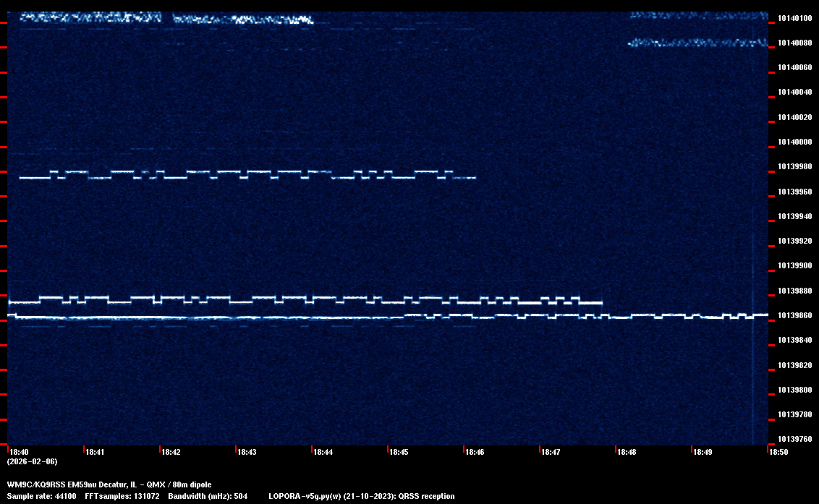
Task: Select the 18:43 time axis label
Action: pos(247,452)
